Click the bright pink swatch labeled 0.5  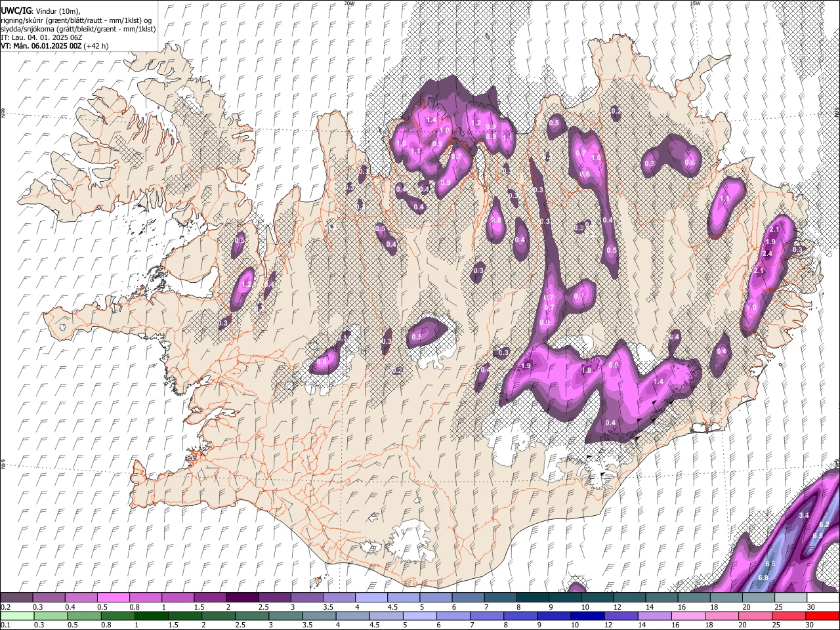(x=113, y=597)
